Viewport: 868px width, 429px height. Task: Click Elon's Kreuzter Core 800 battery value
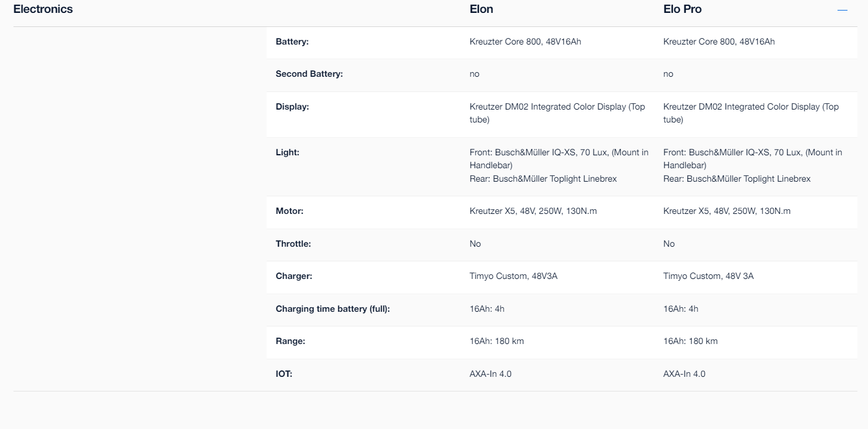pyautogui.click(x=525, y=42)
